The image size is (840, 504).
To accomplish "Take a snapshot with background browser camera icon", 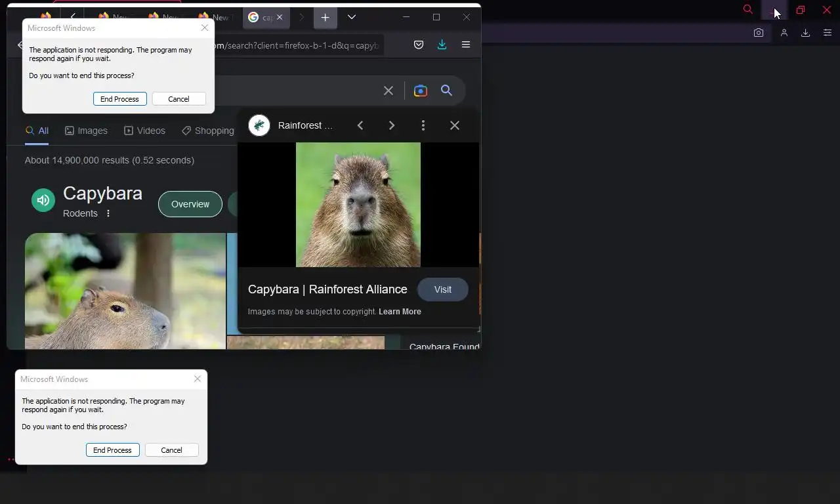I will pyautogui.click(x=759, y=33).
